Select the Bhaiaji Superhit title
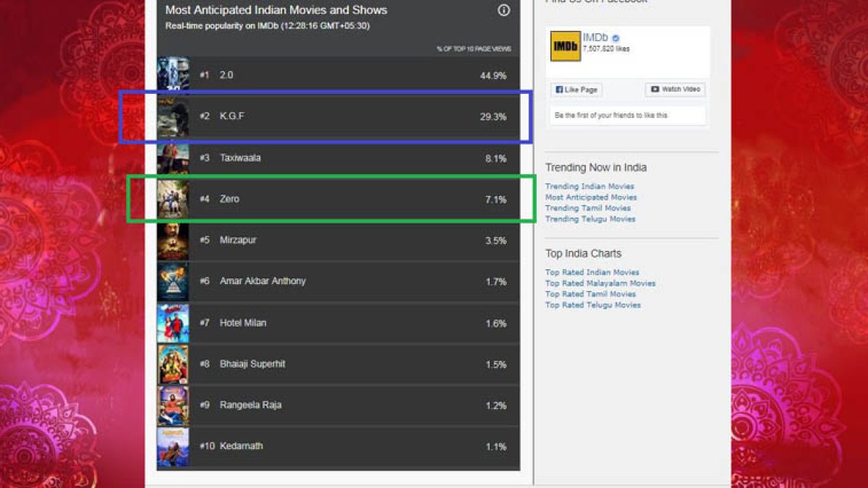Image resolution: width=868 pixels, height=488 pixels. [252, 364]
